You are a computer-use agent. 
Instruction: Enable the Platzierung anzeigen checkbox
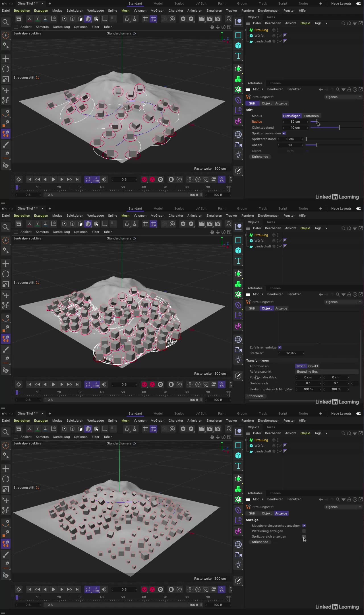click(304, 531)
